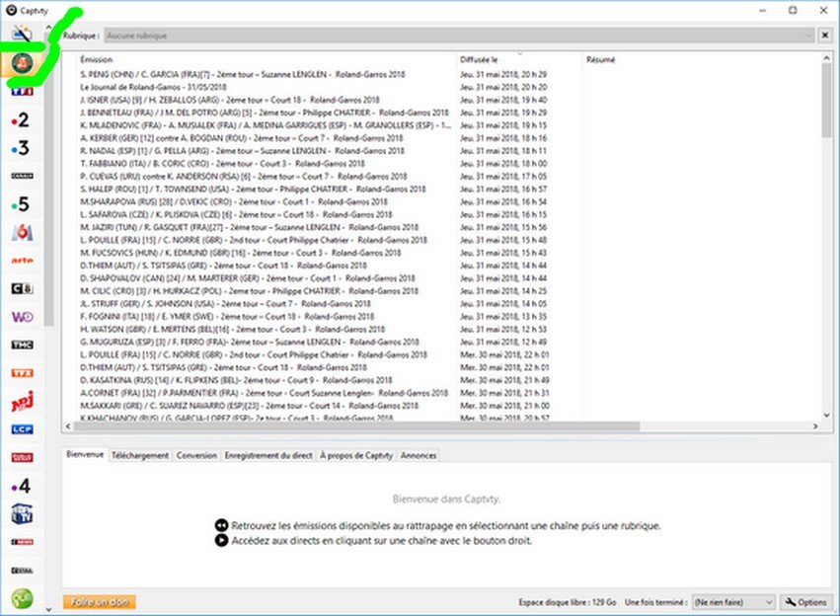The height and width of the screenshot is (616, 840).
Task: Click the channel list scroll-down arrow
Action: pyautogui.click(x=48, y=609)
